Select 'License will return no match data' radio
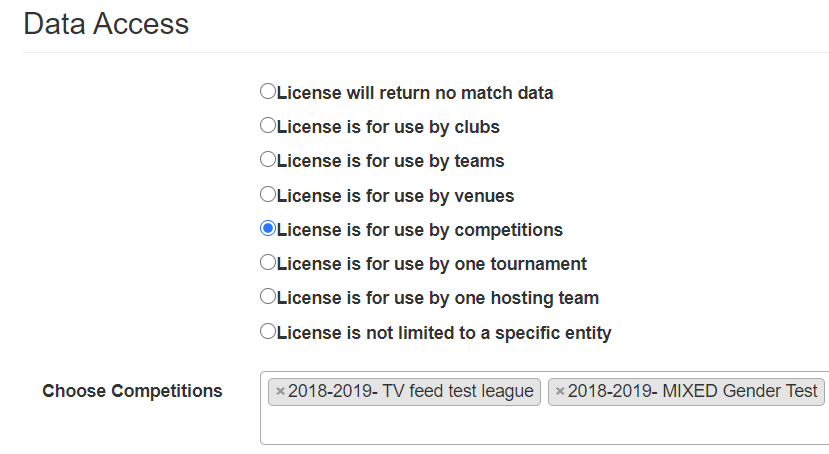This screenshot has height=454, width=829. [x=268, y=91]
